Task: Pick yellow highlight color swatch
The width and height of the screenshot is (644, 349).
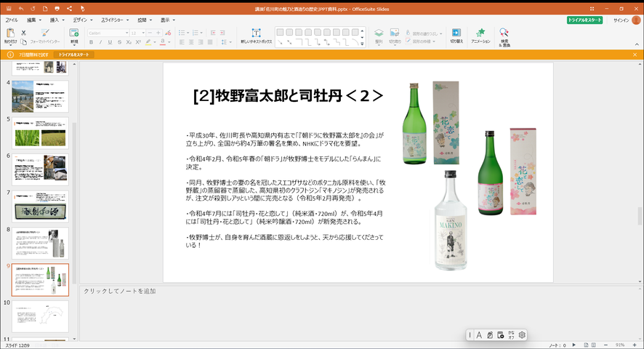Action: pyautogui.click(x=148, y=42)
